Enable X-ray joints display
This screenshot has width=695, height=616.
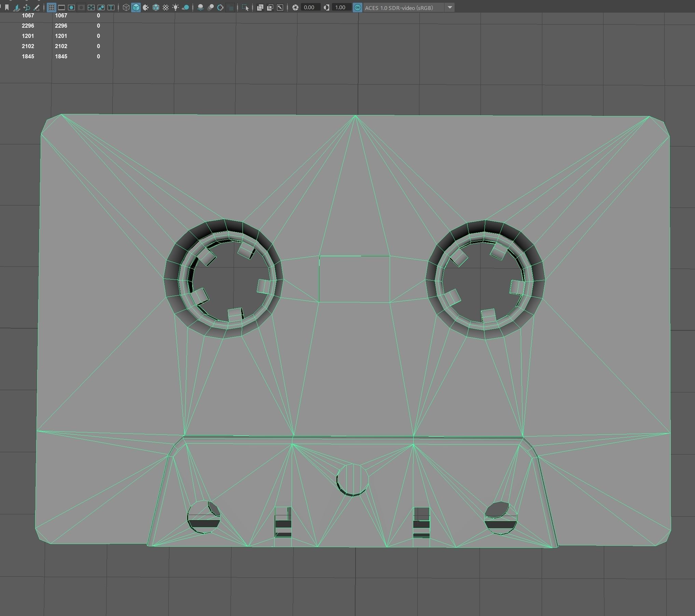coord(280,7)
